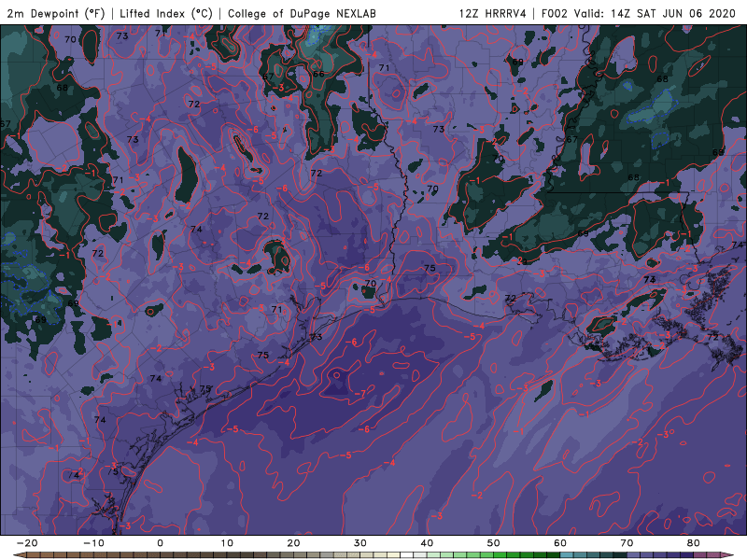Click the '40' label on the color scale

point(427,543)
